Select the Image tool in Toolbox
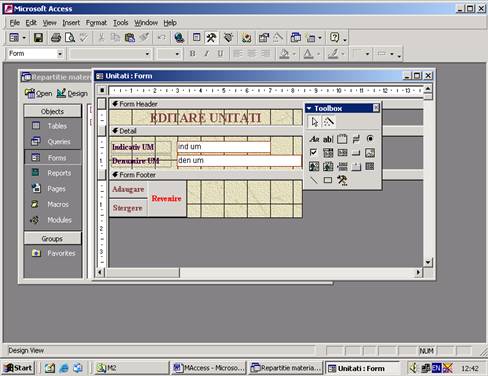 tap(370, 153)
